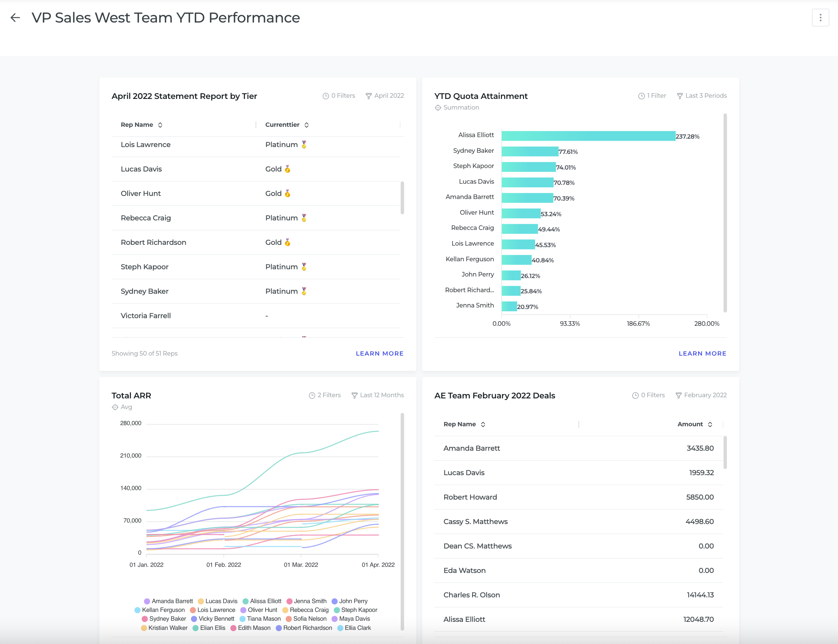Select the Victoria Farrell row
The height and width of the screenshot is (644, 838).
[x=256, y=316]
